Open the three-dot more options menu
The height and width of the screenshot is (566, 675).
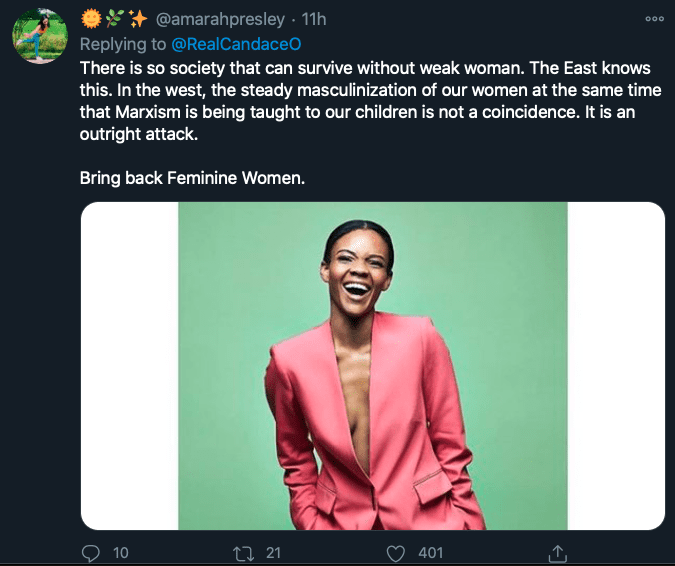[655, 18]
